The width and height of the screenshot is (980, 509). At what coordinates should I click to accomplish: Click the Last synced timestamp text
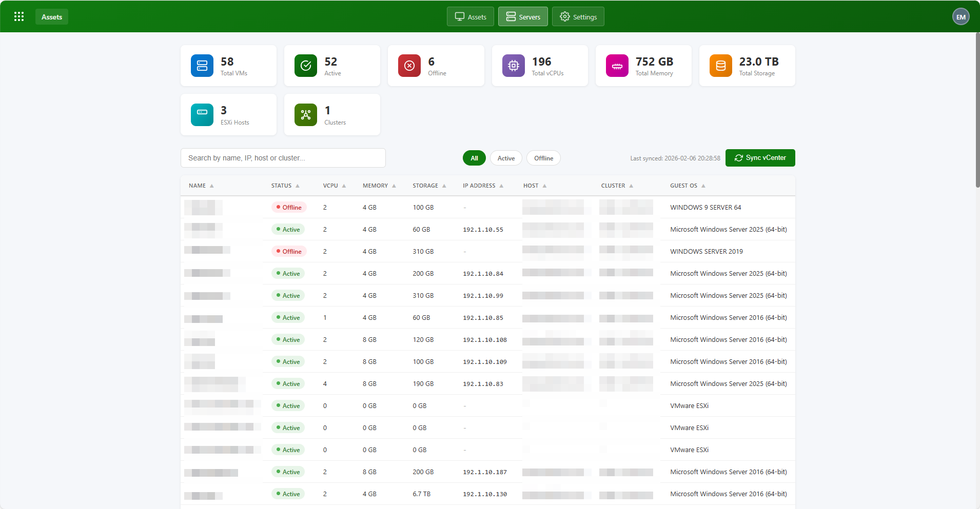(675, 158)
